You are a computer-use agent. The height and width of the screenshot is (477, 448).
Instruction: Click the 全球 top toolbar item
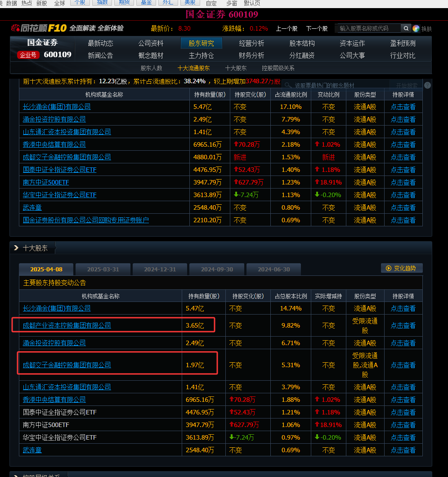click(60, 3)
